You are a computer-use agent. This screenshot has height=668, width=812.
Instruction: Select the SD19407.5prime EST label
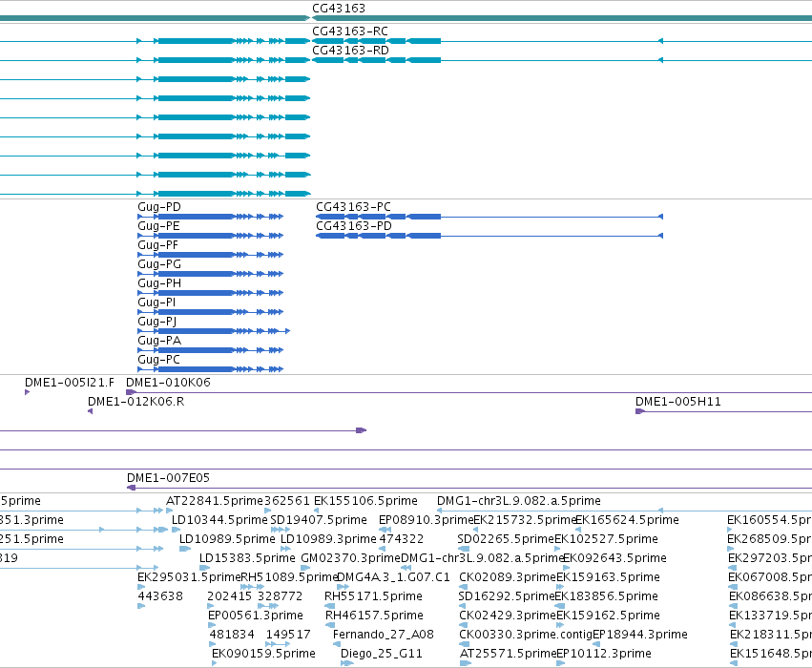point(319,519)
